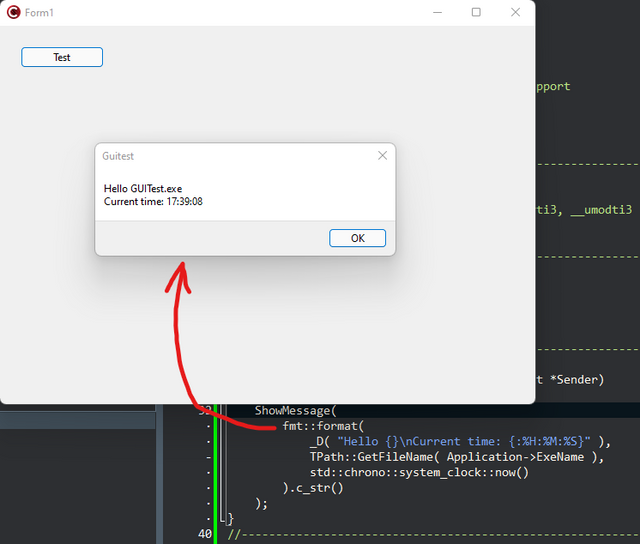Viewport: 640px width, 544px height.
Task: Click the __umodti3 text in the editor
Action: [x=601, y=210]
